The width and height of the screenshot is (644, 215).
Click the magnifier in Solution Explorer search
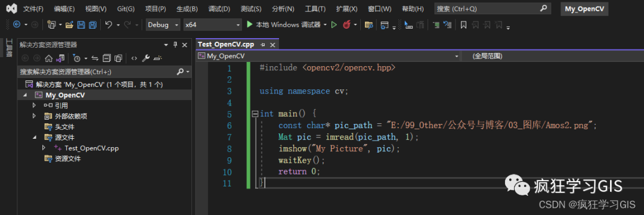(180, 72)
